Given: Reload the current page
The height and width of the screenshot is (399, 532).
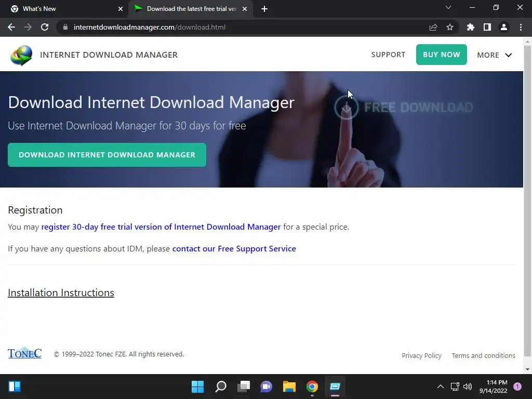Looking at the screenshot, I should [45, 27].
